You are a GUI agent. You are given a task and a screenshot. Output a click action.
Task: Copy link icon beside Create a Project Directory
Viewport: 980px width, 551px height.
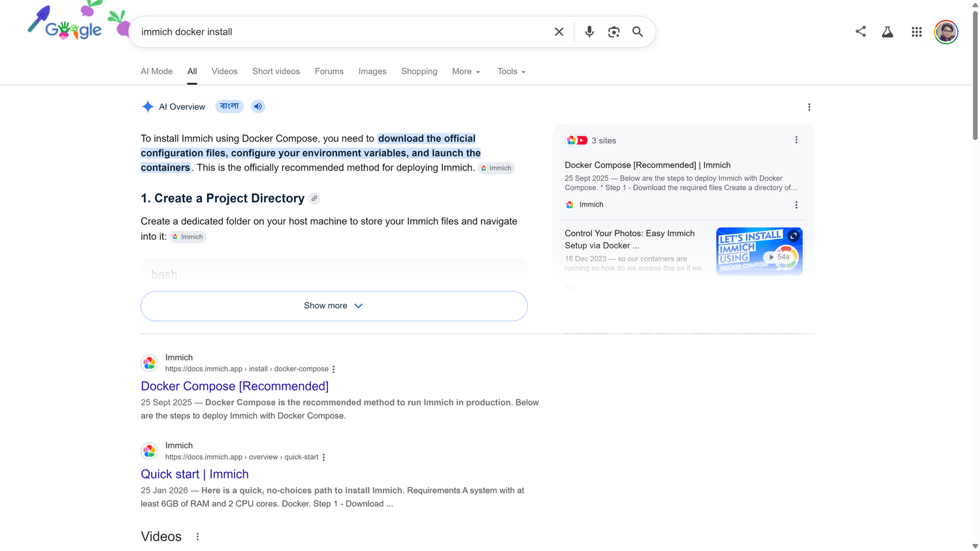314,198
